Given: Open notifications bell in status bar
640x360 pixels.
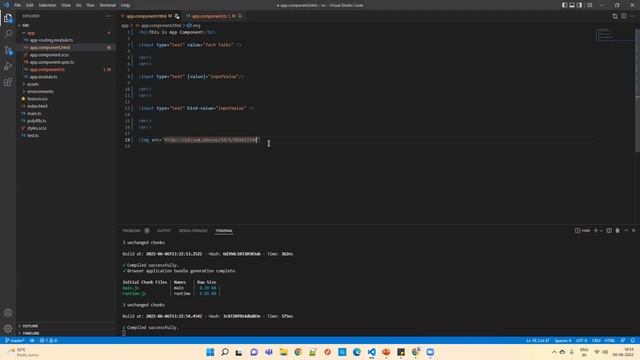Looking at the screenshot, I should tap(632, 340).
